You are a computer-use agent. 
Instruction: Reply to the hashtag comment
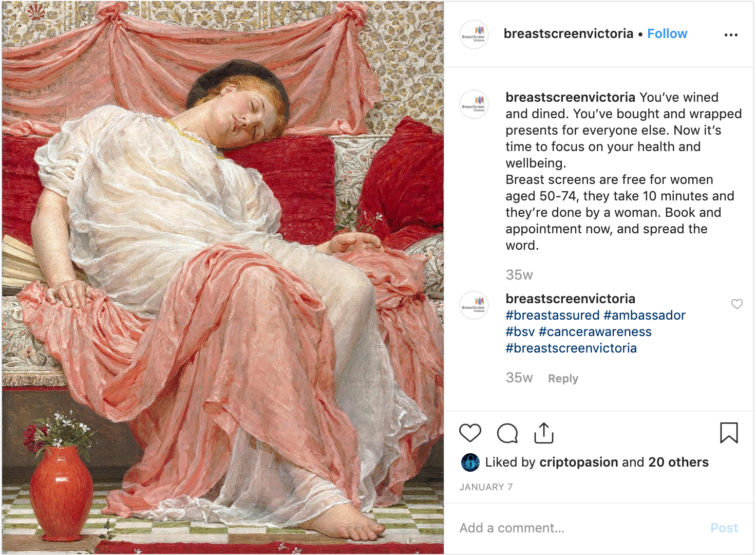[x=563, y=379]
